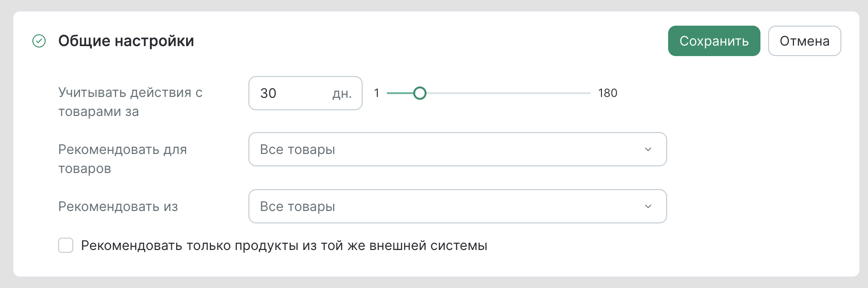Click the green checkmark icon beside Общие настройки
This screenshot has width=868, height=288.
click(x=39, y=41)
